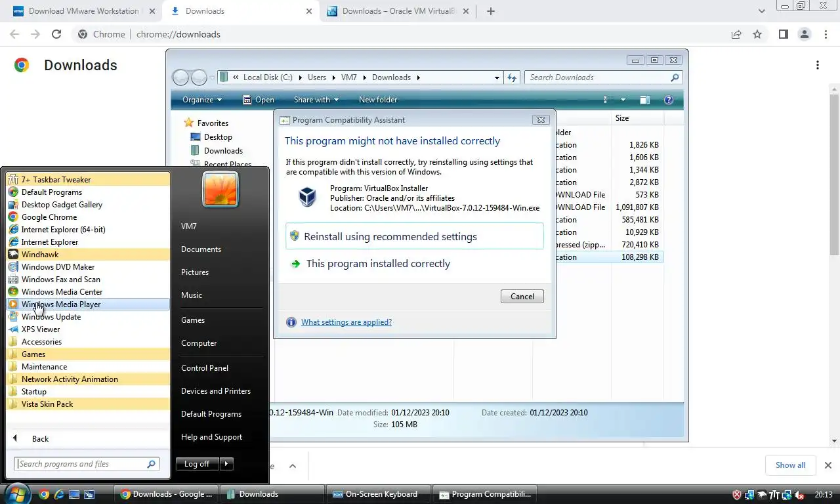The image size is (840, 504).
Task: Launch Windows Media Center
Action: tap(88, 291)
